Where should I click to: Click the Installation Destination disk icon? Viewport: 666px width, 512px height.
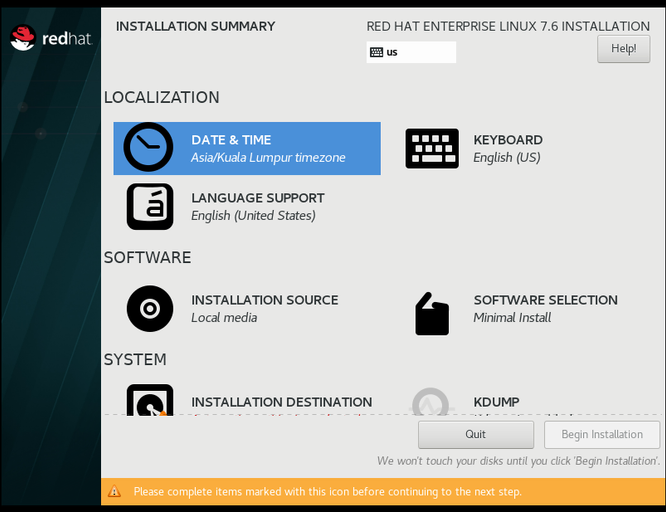pyautogui.click(x=150, y=400)
